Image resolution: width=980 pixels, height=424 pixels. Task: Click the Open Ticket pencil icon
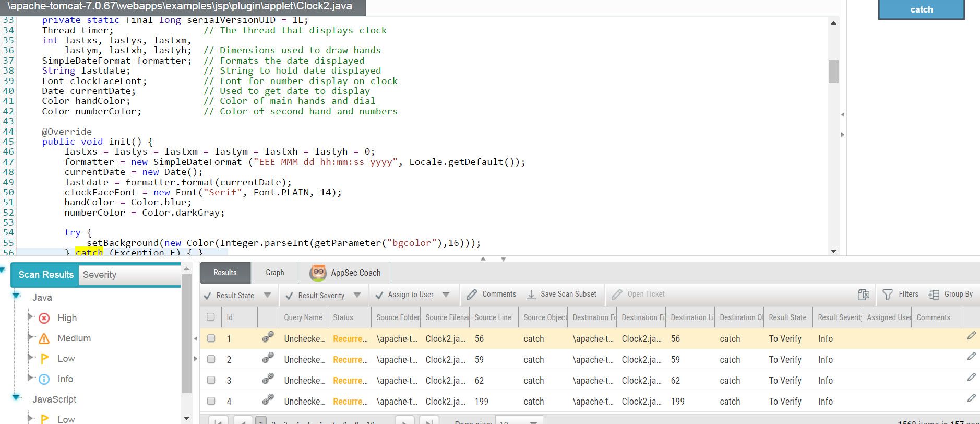point(617,295)
